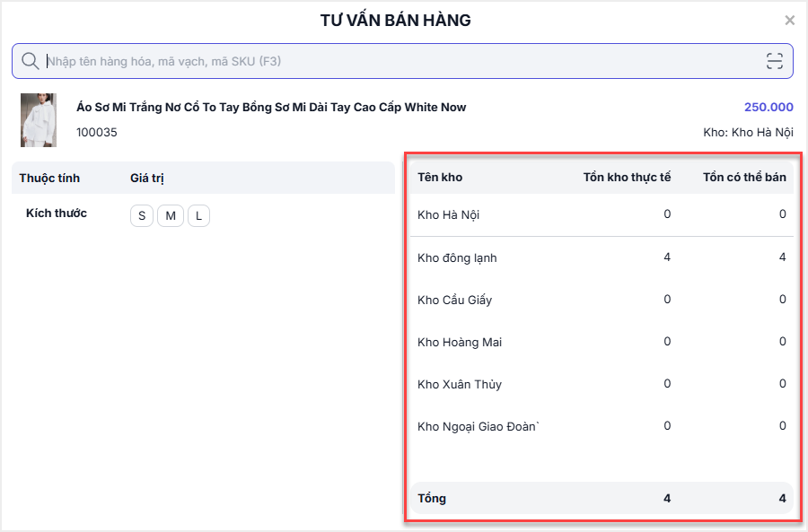
Task: Select size M option
Action: click(171, 216)
